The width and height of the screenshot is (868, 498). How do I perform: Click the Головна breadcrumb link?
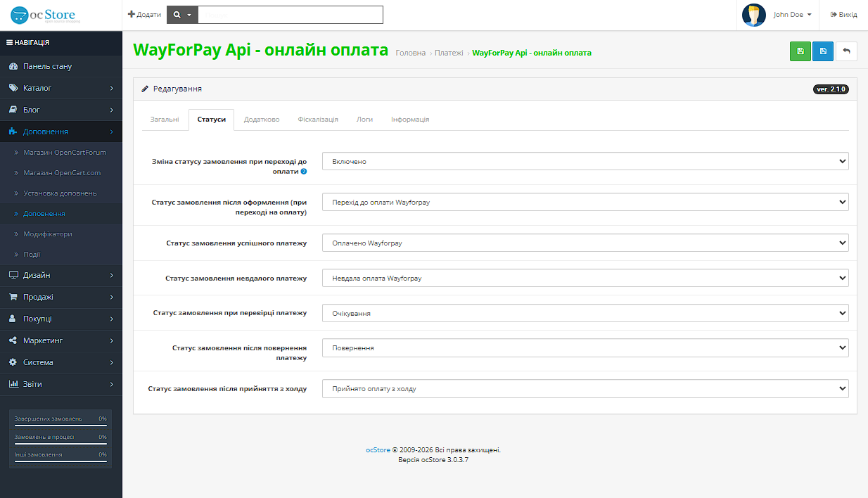click(x=411, y=53)
